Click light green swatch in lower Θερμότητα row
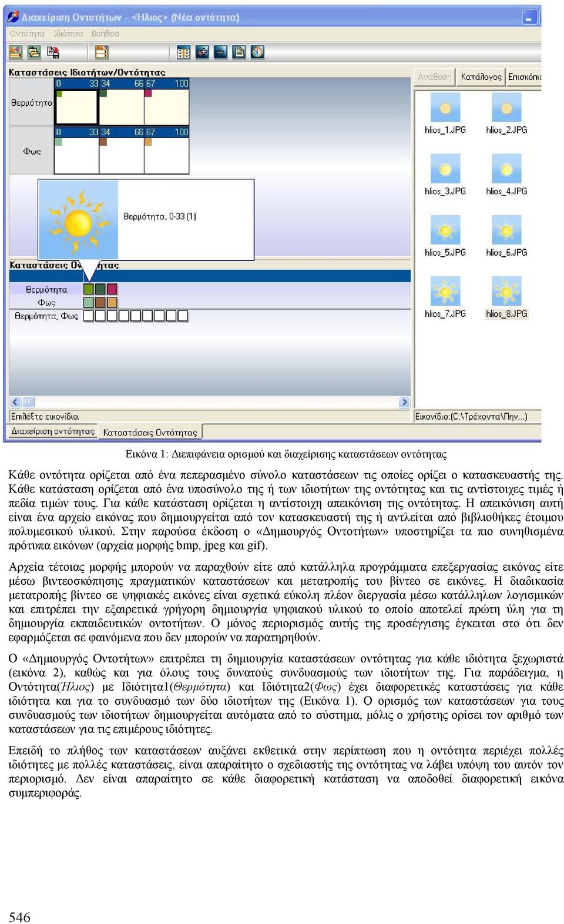The height and width of the screenshot is (924, 564). (89, 289)
